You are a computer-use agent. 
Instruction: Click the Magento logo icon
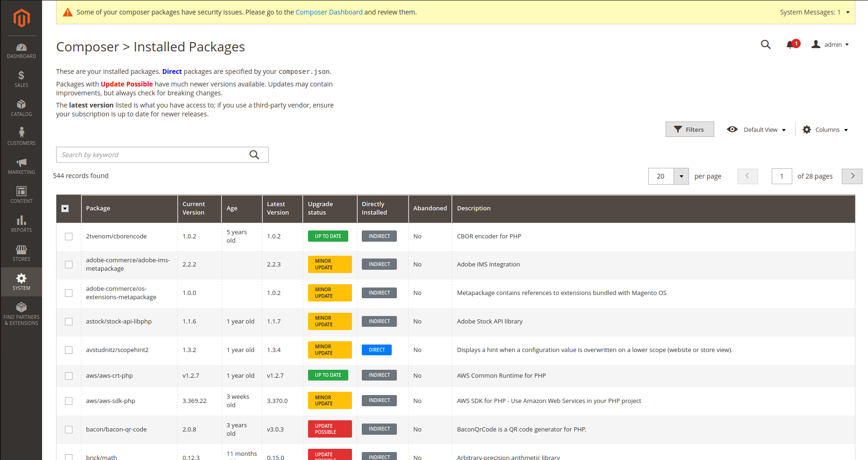tap(22, 18)
